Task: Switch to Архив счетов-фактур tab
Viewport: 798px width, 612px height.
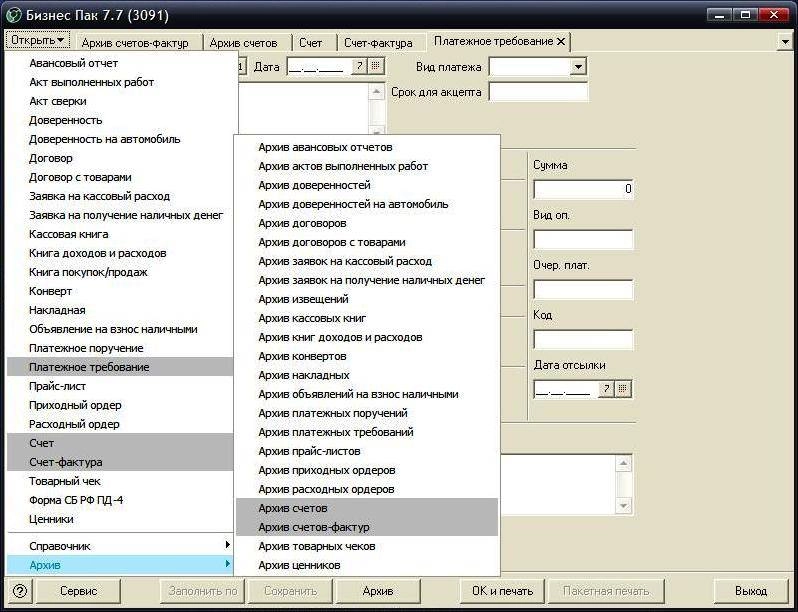Action: tap(135, 43)
